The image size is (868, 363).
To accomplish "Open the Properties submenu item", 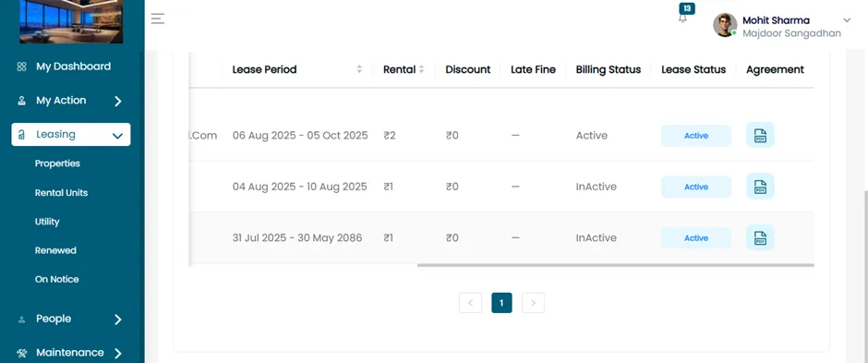I will pyautogui.click(x=57, y=163).
